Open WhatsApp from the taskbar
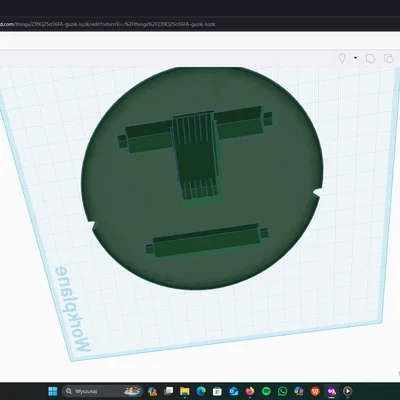 click(282, 391)
